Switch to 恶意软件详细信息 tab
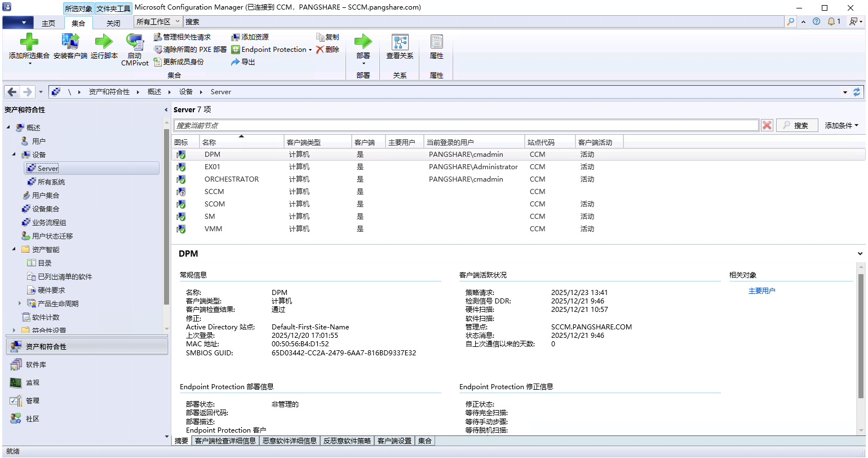This screenshot has height=458, width=868. 289,441
